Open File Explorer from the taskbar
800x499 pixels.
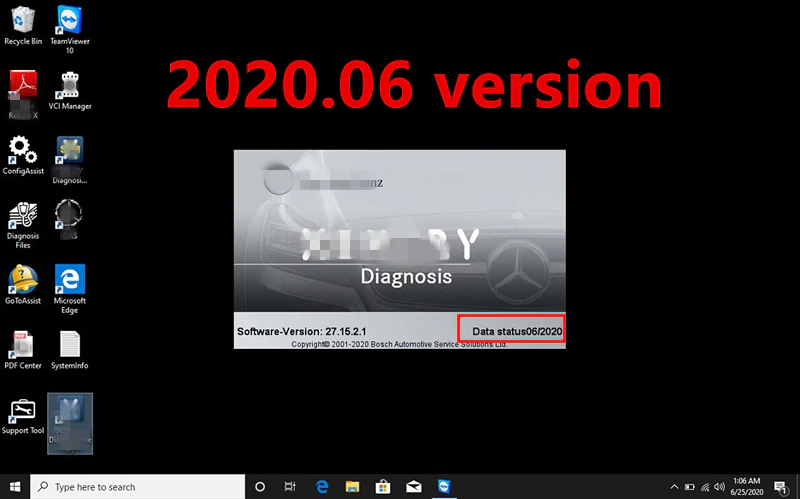354,487
